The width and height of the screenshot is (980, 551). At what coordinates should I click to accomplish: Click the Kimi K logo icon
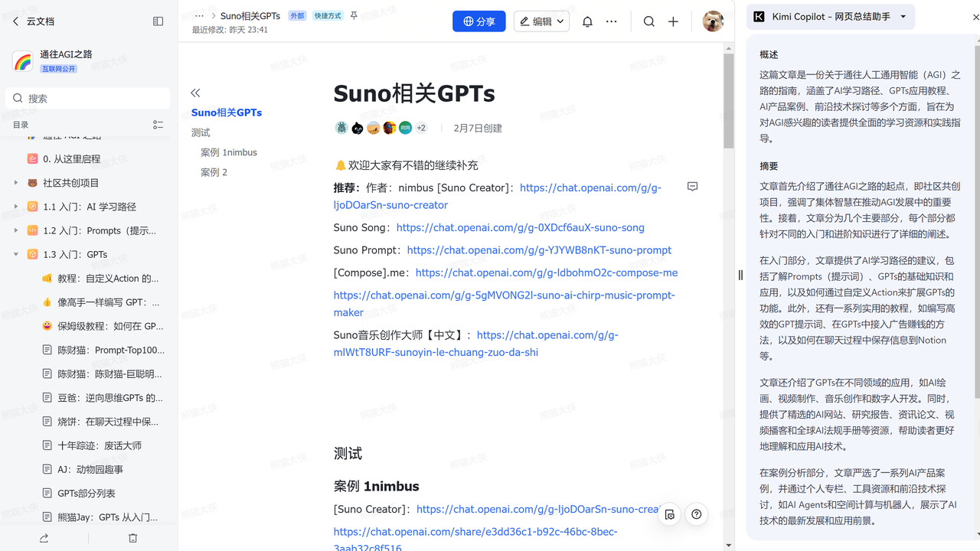tap(759, 16)
